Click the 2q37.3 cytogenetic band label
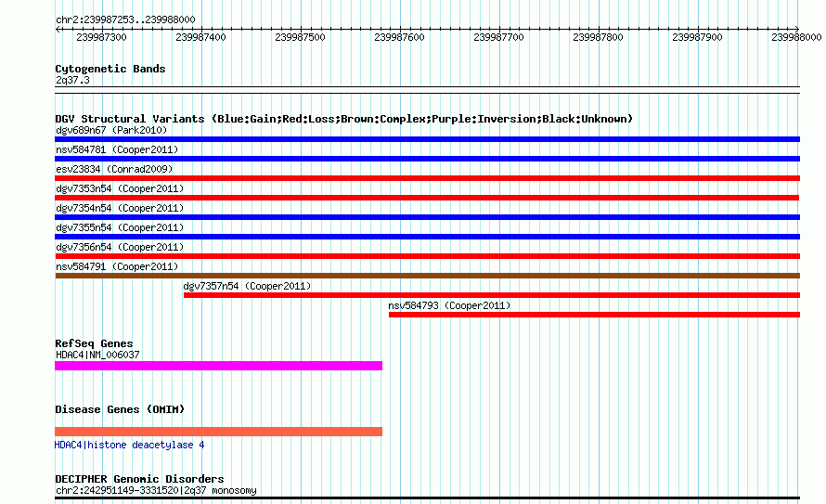Image resolution: width=826 pixels, height=504 pixels. (72, 80)
